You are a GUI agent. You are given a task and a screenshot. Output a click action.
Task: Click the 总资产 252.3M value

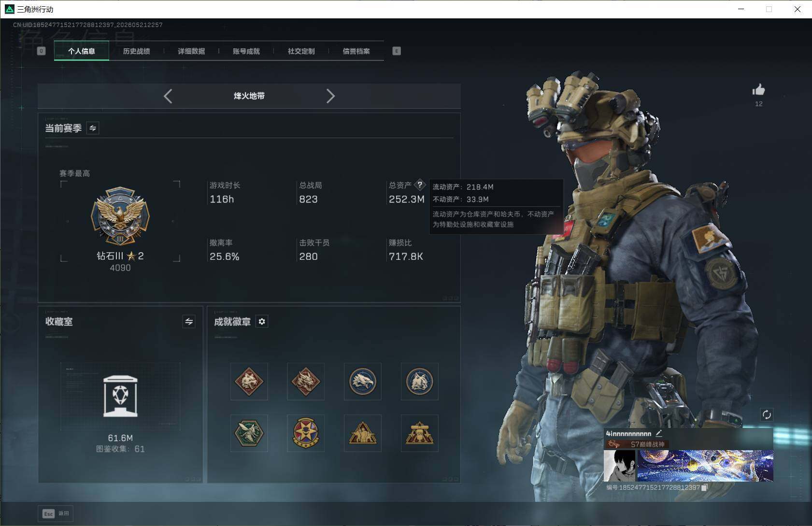tap(407, 199)
